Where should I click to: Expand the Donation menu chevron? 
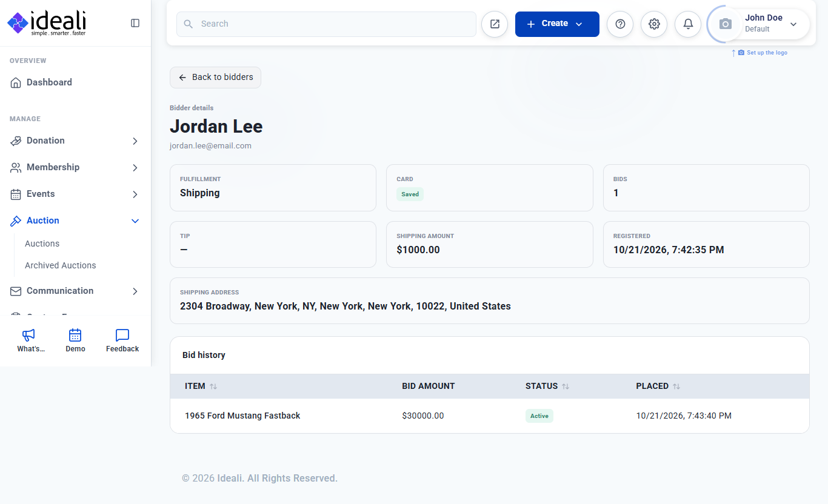(135, 141)
